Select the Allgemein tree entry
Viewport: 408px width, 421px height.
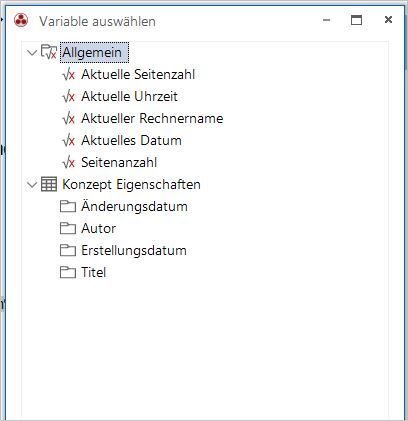point(92,52)
